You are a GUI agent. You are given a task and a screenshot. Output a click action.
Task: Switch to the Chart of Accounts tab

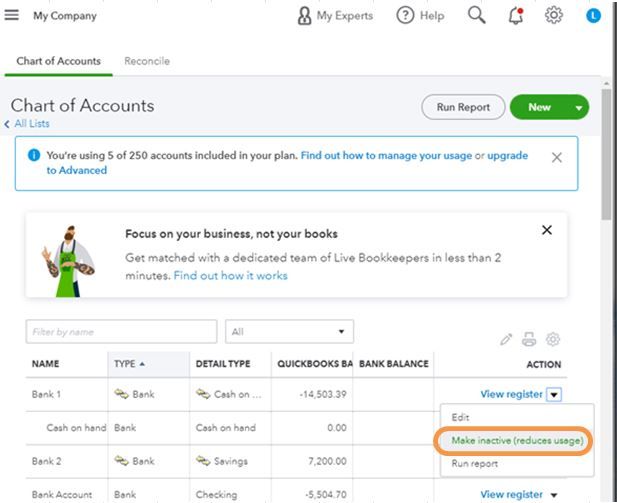tap(59, 61)
